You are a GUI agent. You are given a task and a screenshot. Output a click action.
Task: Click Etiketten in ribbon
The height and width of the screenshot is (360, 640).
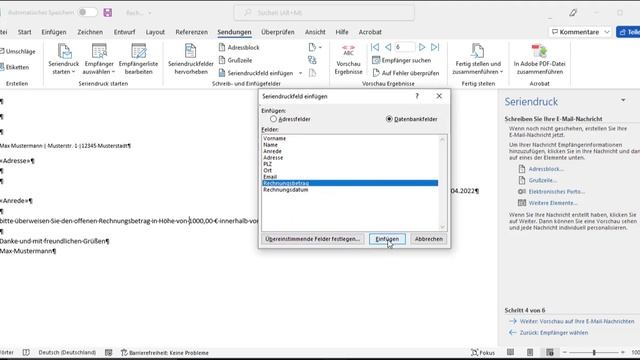coord(15,67)
